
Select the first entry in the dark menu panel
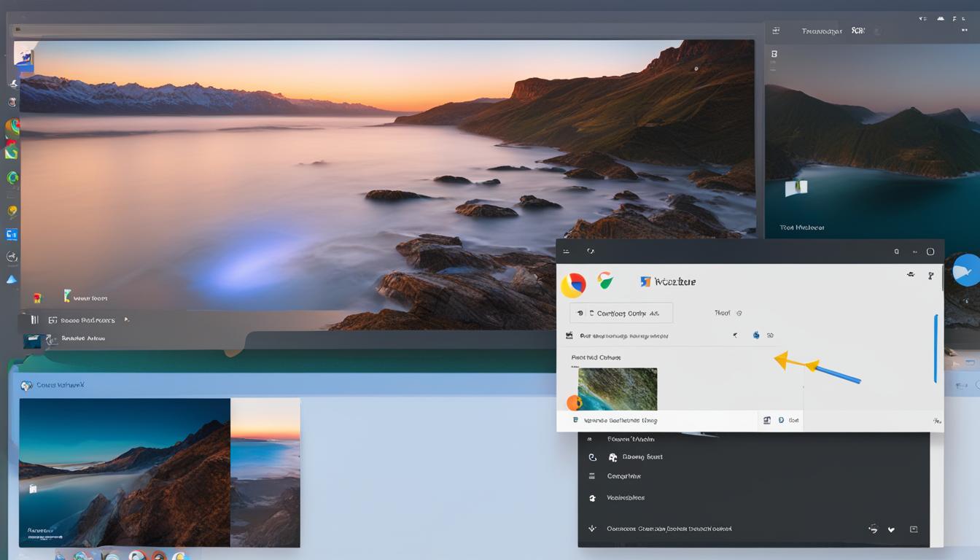pos(753,439)
